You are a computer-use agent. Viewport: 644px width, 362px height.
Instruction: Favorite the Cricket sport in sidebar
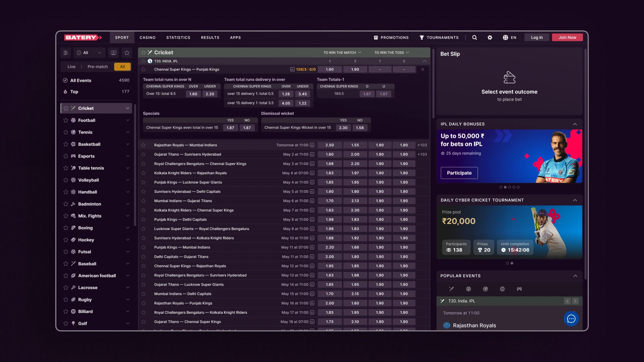pos(66,108)
